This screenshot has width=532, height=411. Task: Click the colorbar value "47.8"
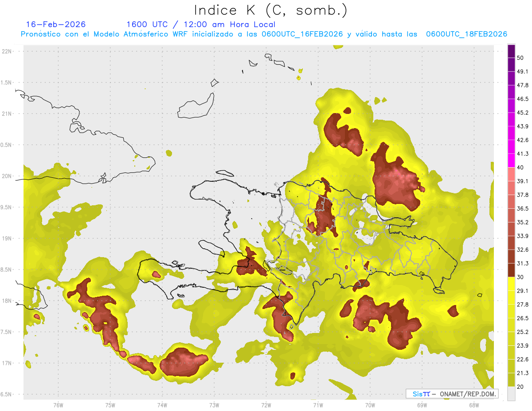pos(523,85)
